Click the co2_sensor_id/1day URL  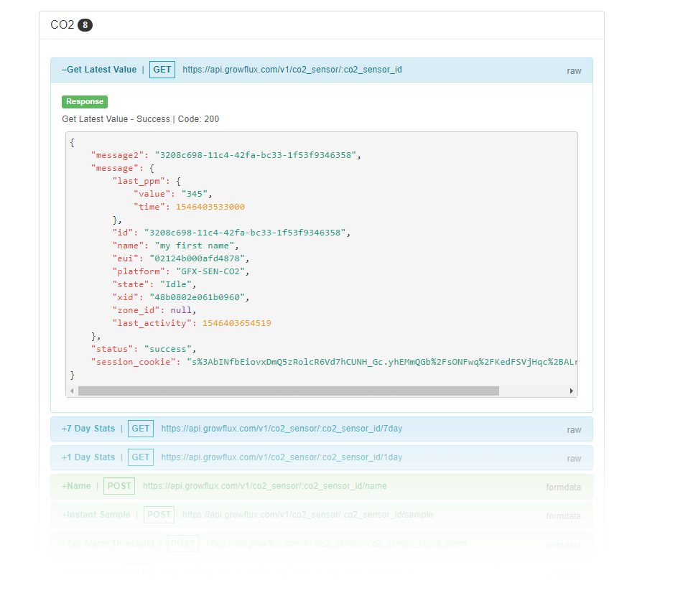[x=282, y=457]
